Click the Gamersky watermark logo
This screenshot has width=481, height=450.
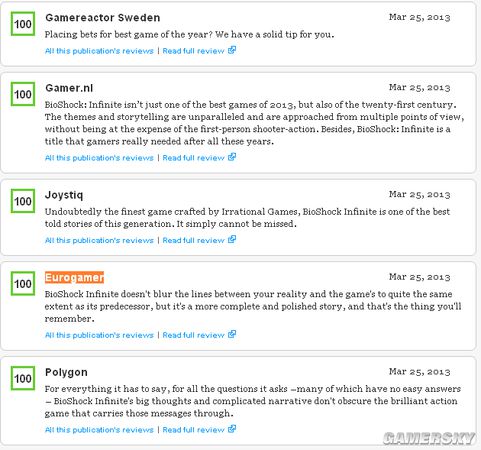click(429, 438)
